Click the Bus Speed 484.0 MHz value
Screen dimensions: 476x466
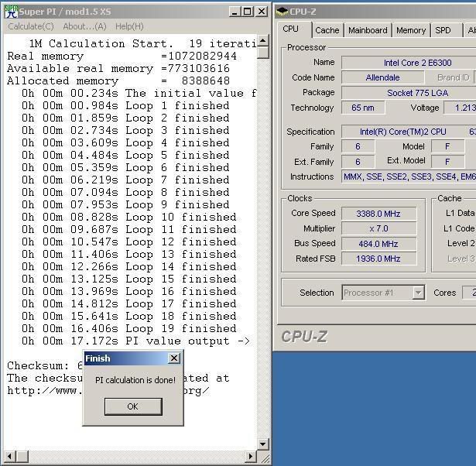[x=378, y=244]
